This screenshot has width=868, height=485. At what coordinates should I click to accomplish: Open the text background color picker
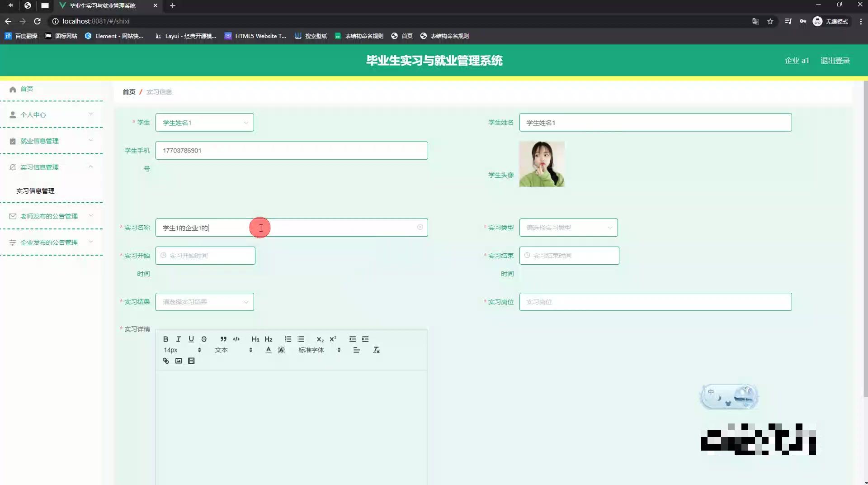point(281,350)
